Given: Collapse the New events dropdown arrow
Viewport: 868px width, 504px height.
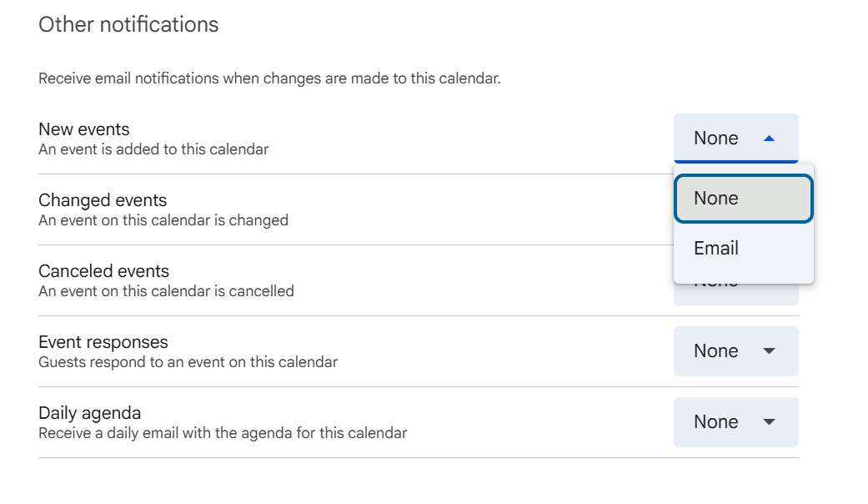Looking at the screenshot, I should 769,139.
